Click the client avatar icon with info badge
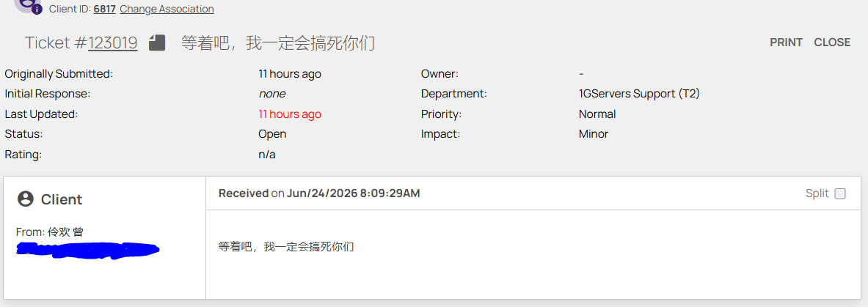The width and height of the screenshot is (868, 307). [28, 5]
